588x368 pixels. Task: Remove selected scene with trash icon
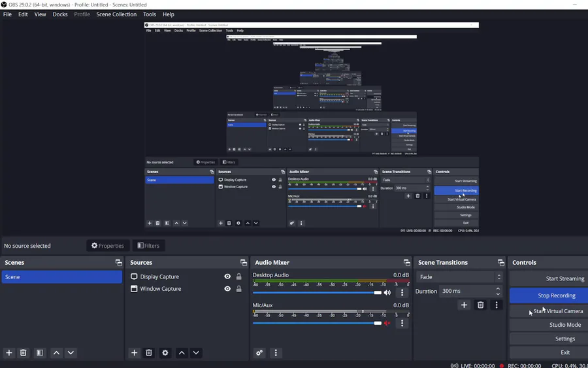click(x=24, y=352)
